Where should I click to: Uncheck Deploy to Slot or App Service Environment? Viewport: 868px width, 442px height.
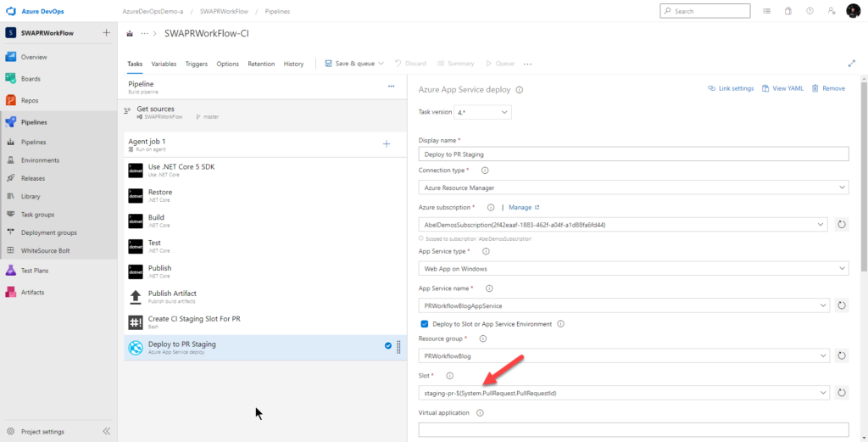(425, 324)
